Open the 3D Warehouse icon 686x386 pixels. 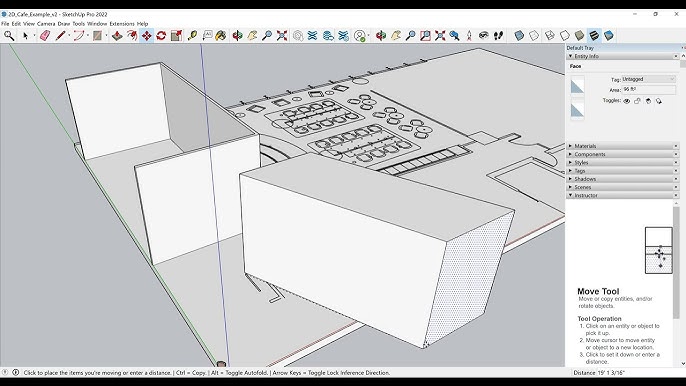click(312, 35)
